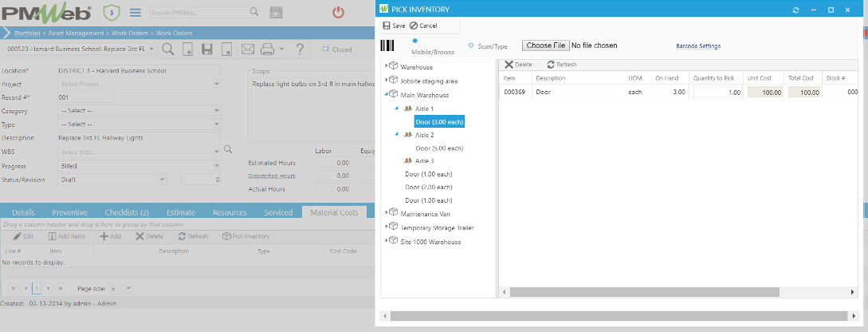Collapse the Aisle 1 node arrow
Image resolution: width=868 pixels, height=332 pixels.
pyautogui.click(x=396, y=109)
